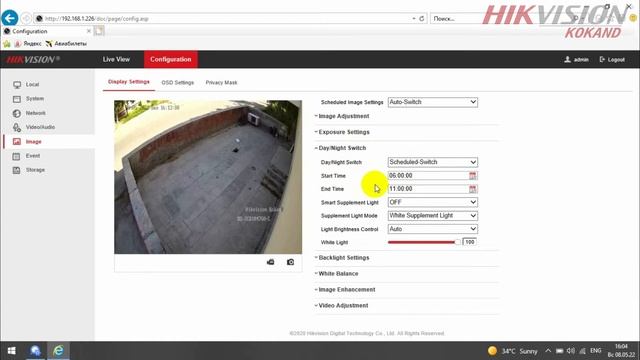Click the Logout icon

coord(602,60)
